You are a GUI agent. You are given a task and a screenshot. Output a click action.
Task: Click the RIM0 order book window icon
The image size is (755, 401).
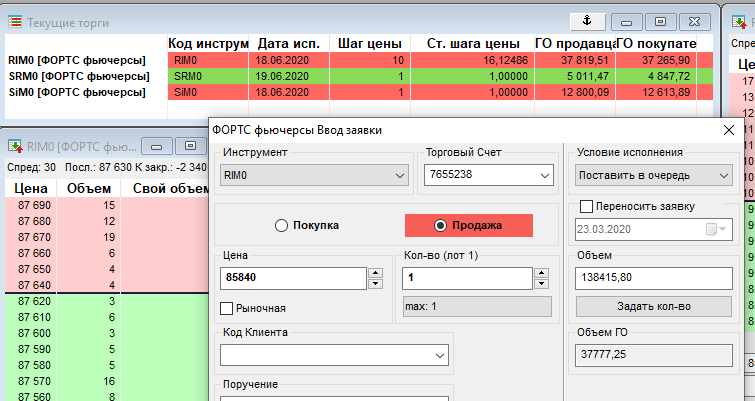click(15, 146)
